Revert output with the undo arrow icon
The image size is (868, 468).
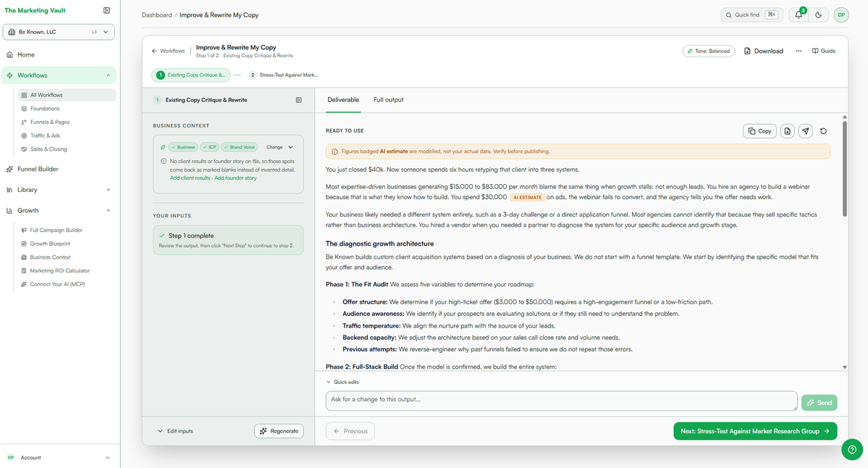pos(823,131)
